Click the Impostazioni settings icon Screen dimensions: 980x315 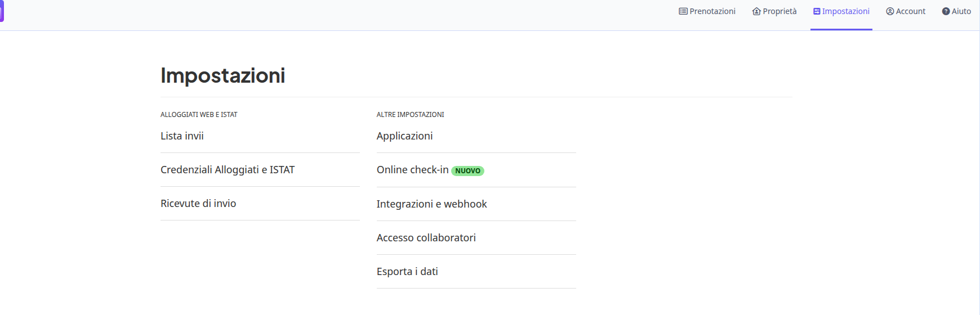[x=817, y=11]
